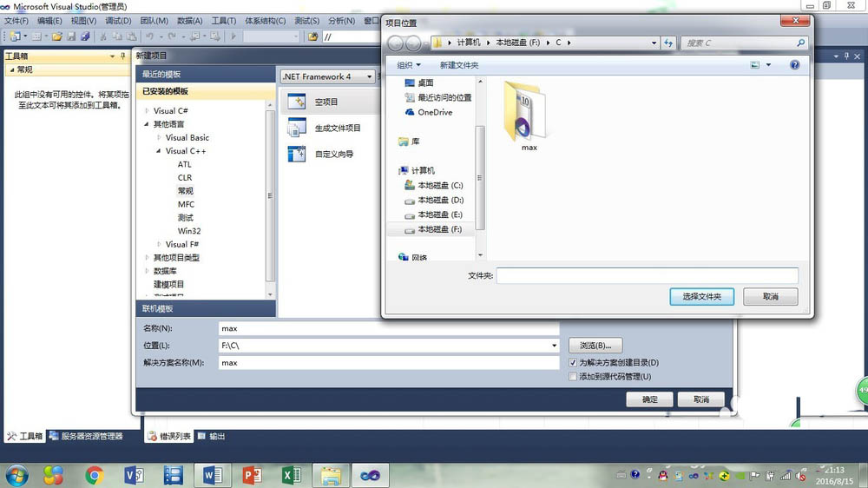868x488 pixels.
Task: Open the File menu
Action: pos(16,21)
